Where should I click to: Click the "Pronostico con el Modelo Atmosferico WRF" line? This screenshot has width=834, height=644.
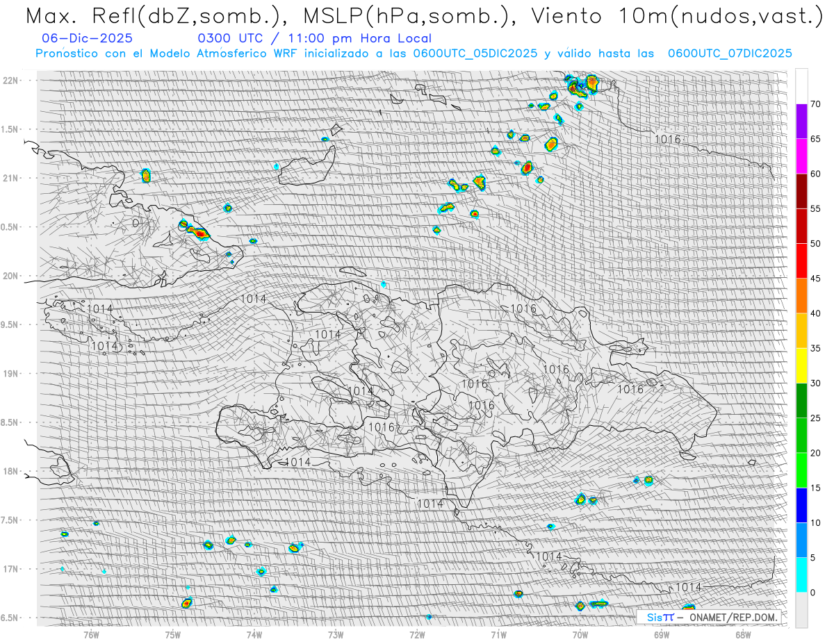pos(414,53)
